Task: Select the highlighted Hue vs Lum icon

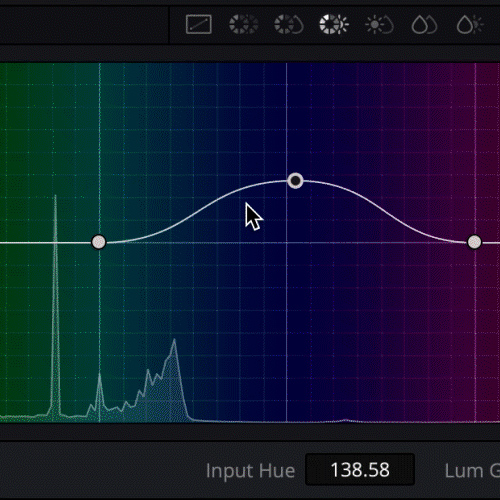Action: point(334,24)
